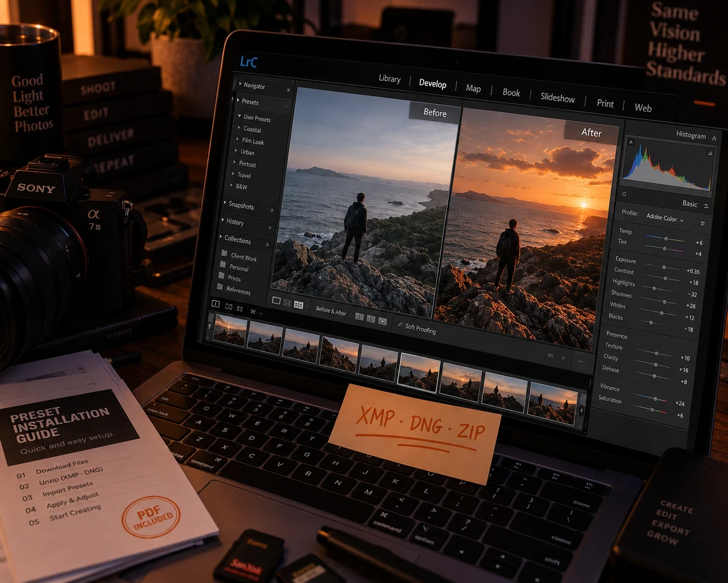Switch to the Library module
Viewport: 728px width, 583px height.
coord(389,78)
